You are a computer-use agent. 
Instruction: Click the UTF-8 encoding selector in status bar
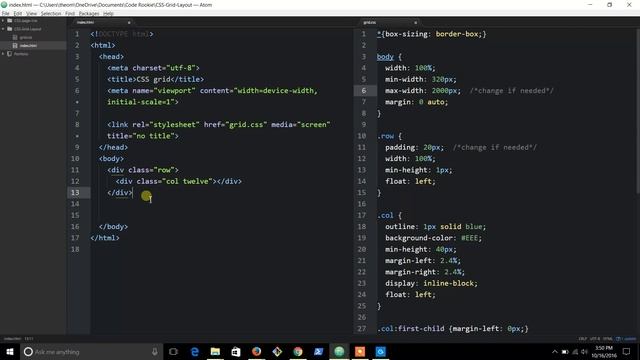[595, 339]
